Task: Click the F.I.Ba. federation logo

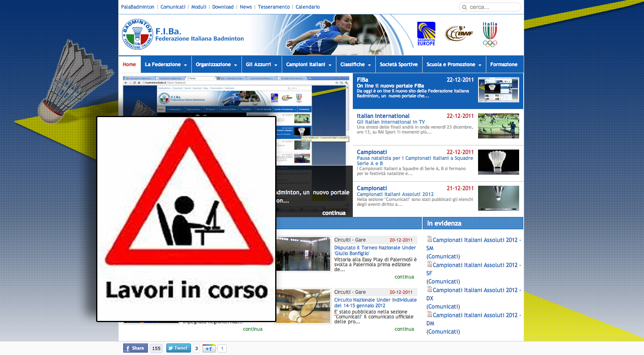Action: [138, 35]
